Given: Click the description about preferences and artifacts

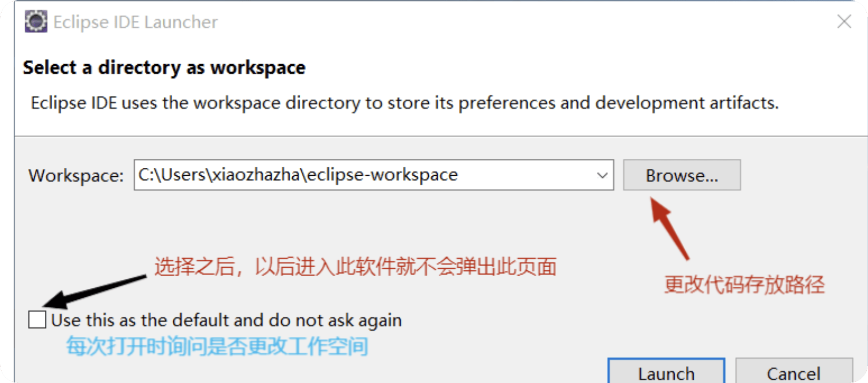Looking at the screenshot, I should coord(405,103).
